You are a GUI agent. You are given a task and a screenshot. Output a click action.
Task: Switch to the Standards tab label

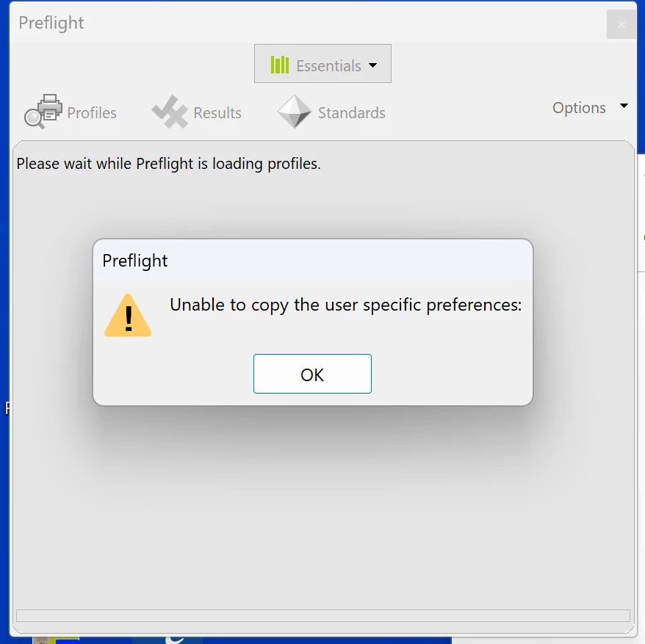pyautogui.click(x=352, y=112)
